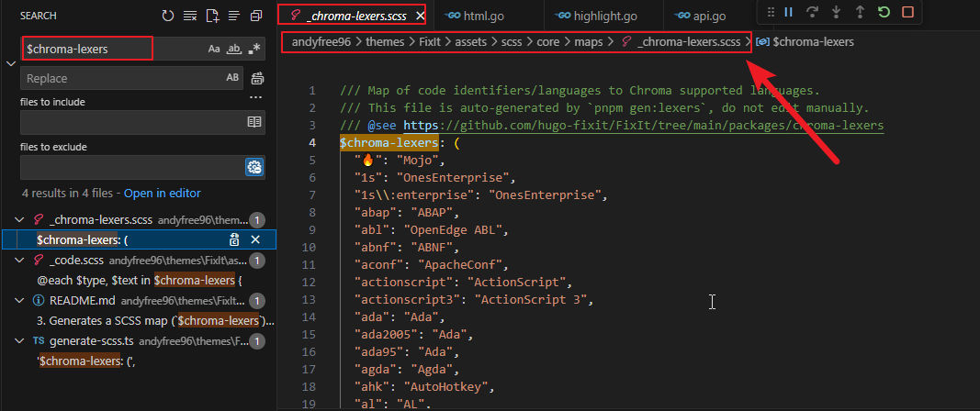Click line number 12 in the gutter
980x411 pixels.
pyautogui.click(x=309, y=282)
